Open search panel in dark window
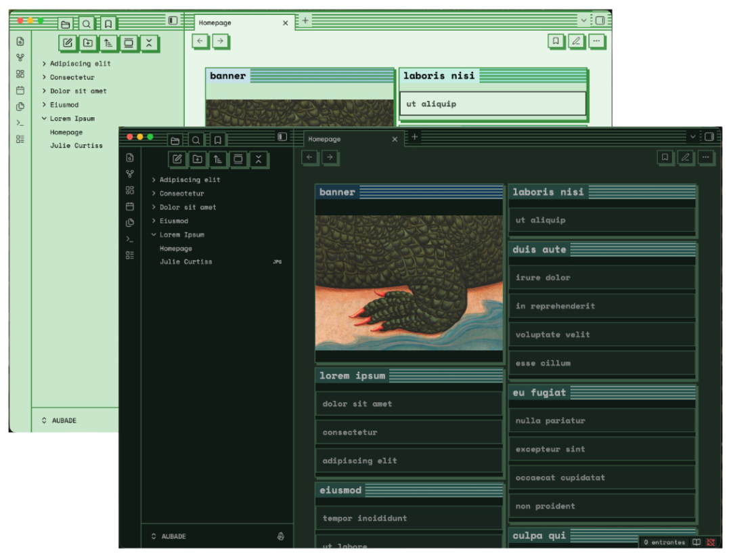 point(196,140)
